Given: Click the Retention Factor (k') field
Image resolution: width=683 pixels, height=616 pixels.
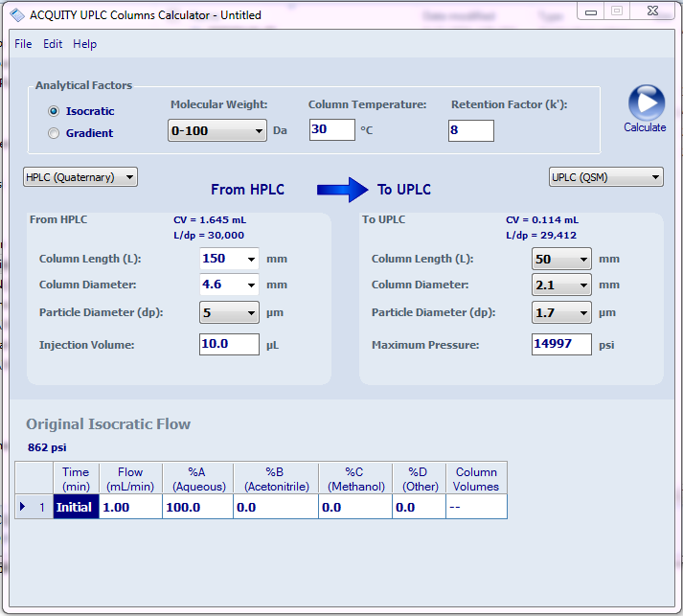Looking at the screenshot, I should pyautogui.click(x=470, y=130).
